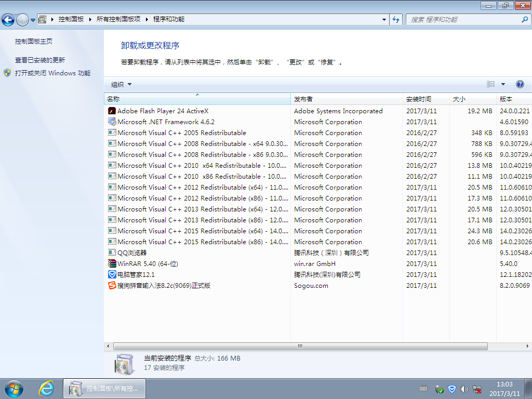The image size is (532, 399).
Task: Click the Visual C++ 2008 x86 icon
Action: click(112, 154)
